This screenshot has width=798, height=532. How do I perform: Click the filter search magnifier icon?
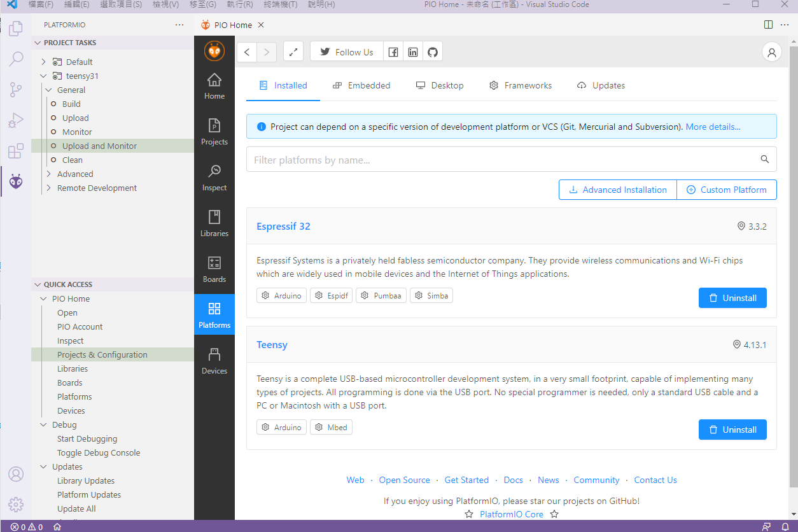(x=765, y=160)
